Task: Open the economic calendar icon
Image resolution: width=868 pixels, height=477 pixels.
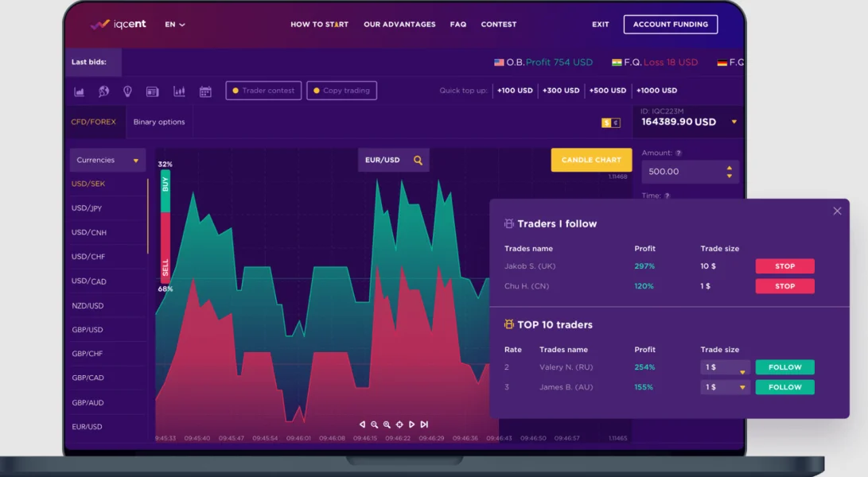Action: point(205,91)
